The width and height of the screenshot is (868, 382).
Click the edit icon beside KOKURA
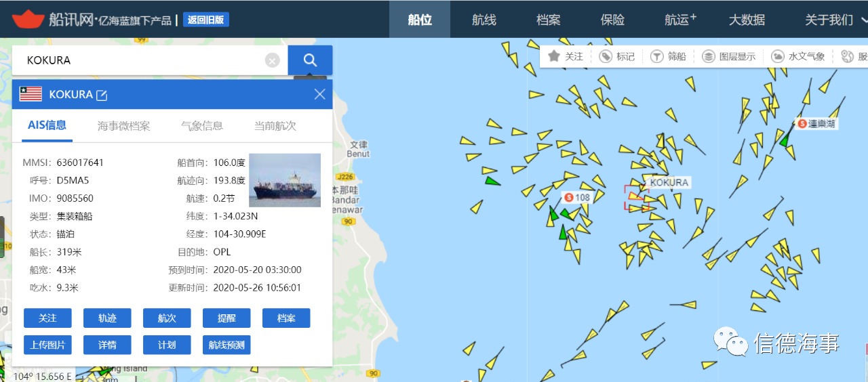(x=102, y=95)
